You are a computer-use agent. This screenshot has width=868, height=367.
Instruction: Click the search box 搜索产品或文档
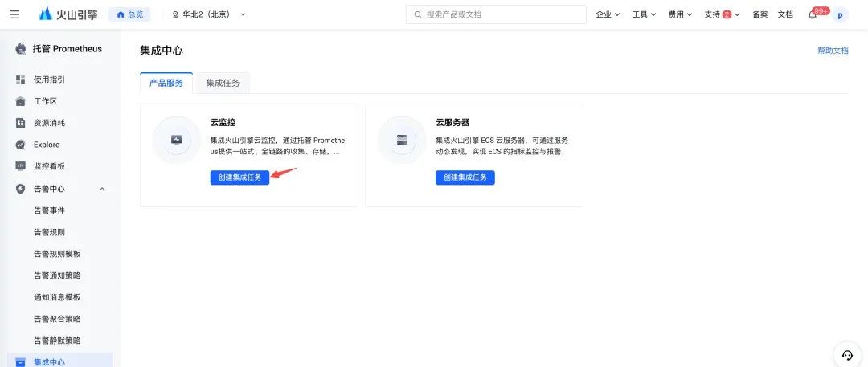tap(496, 14)
